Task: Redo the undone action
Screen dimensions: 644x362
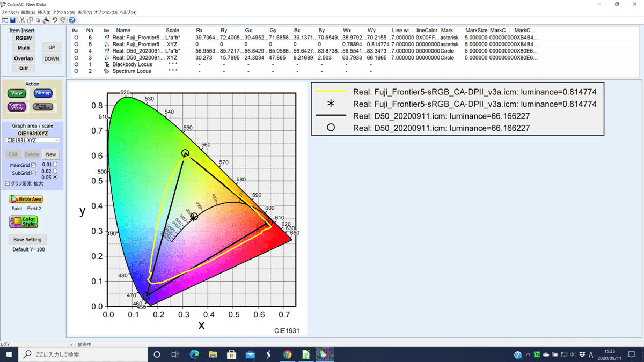Action: click(x=63, y=20)
